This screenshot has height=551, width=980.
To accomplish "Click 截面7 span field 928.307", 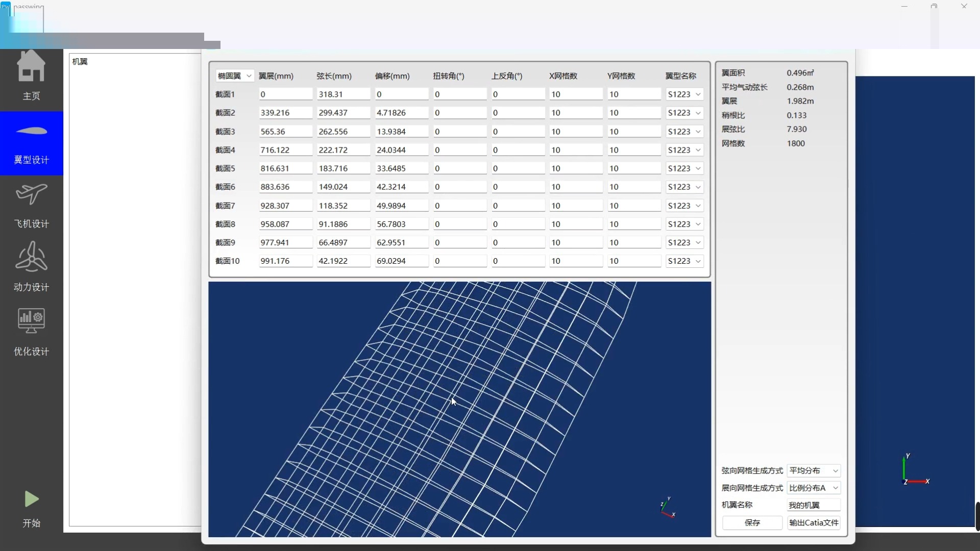I will click(285, 206).
